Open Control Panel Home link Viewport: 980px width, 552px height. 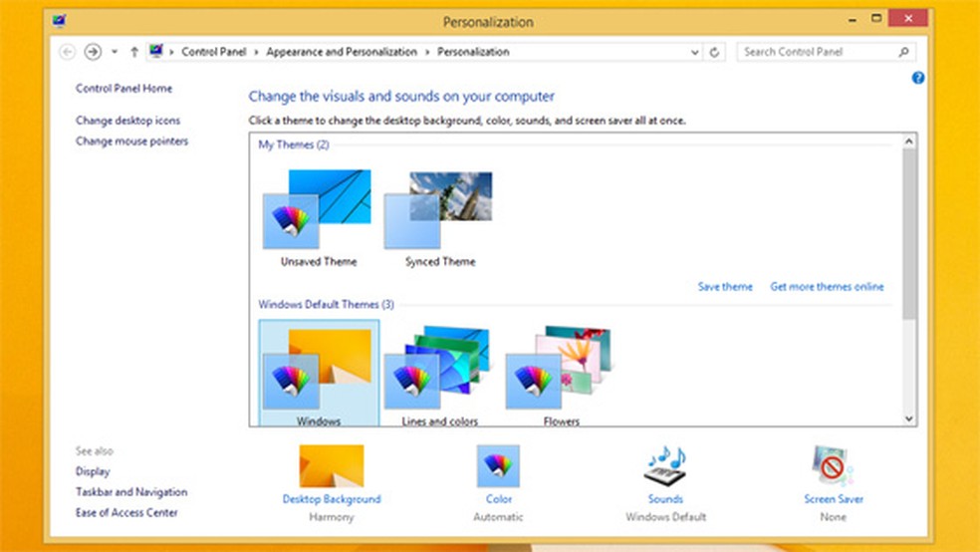coord(123,88)
